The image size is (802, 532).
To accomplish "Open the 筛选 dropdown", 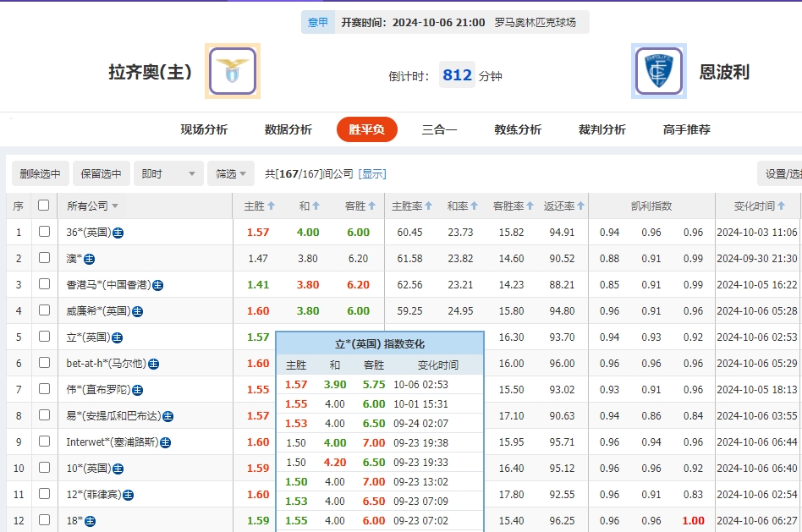I will click(x=228, y=173).
